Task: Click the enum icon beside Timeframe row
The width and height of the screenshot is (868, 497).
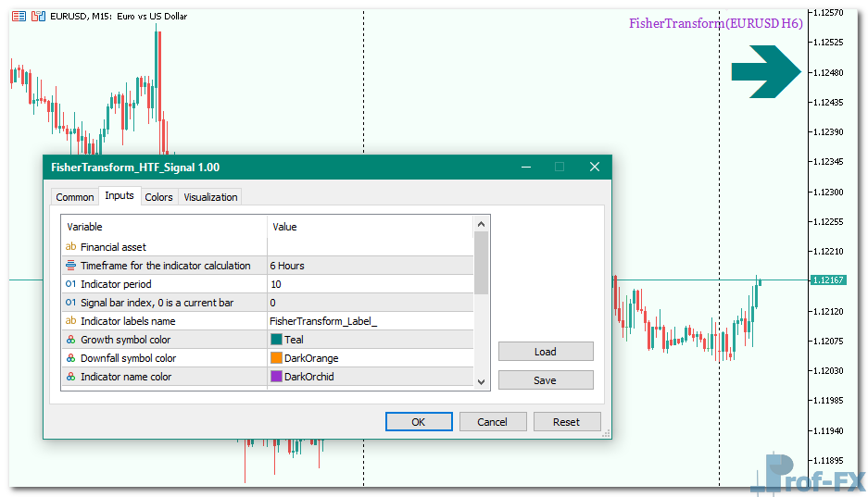Action: tap(70, 266)
